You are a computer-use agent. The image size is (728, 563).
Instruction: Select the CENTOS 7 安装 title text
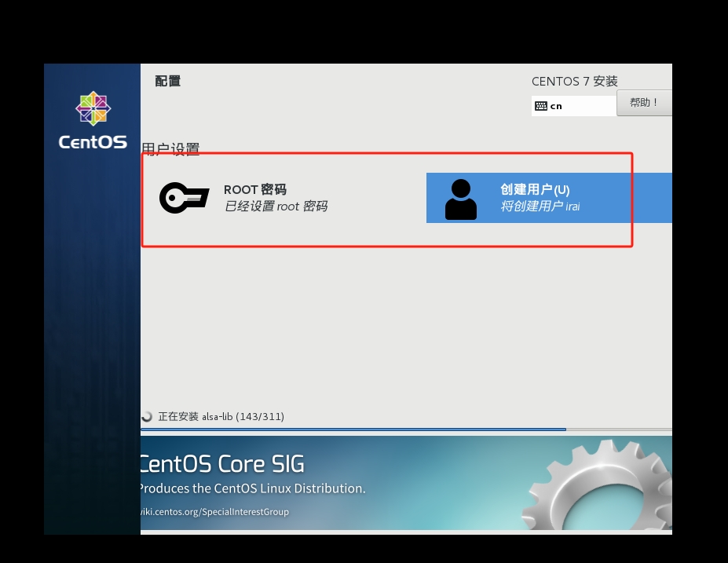(x=574, y=80)
